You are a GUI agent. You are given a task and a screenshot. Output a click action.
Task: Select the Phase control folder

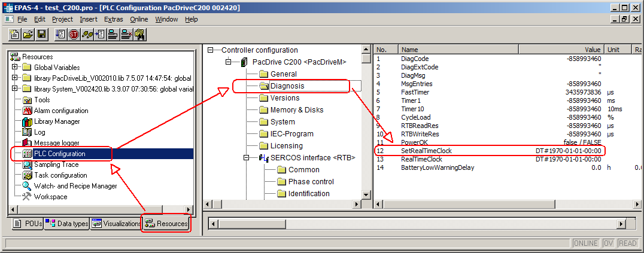(x=311, y=182)
